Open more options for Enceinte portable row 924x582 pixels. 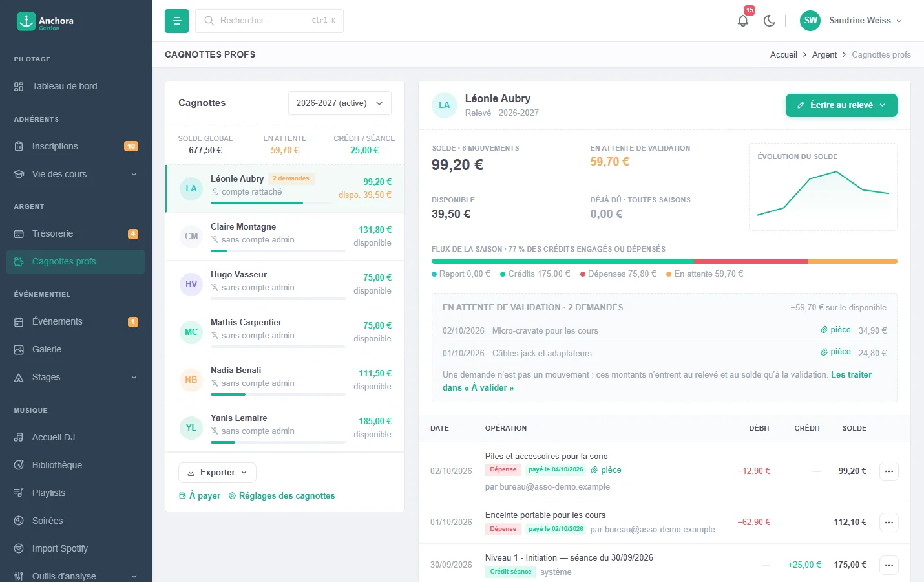coord(889,523)
